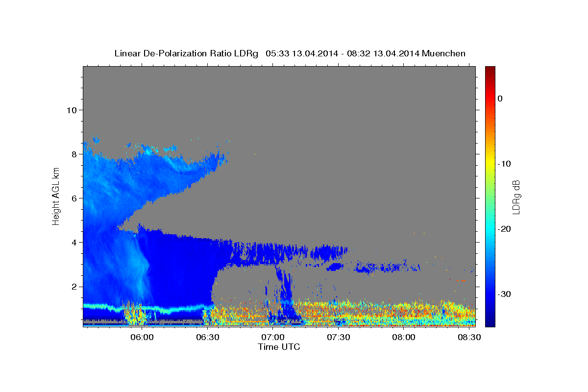Click the LDRg dB colorbar label
This screenshot has width=588, height=392.
coord(515,196)
